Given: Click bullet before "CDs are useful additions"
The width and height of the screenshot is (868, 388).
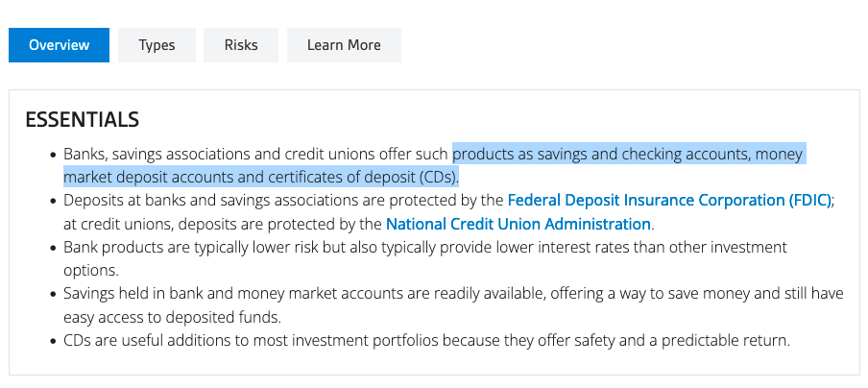Looking at the screenshot, I should click(x=53, y=341).
